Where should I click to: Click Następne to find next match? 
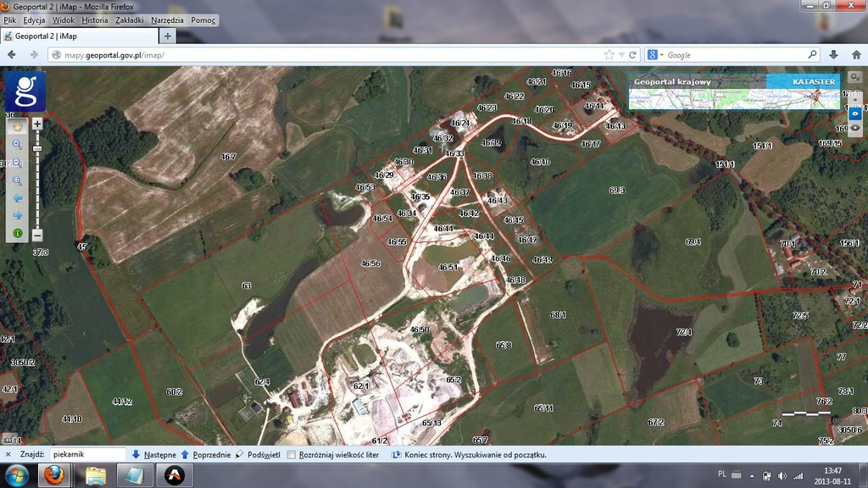pyautogui.click(x=154, y=455)
